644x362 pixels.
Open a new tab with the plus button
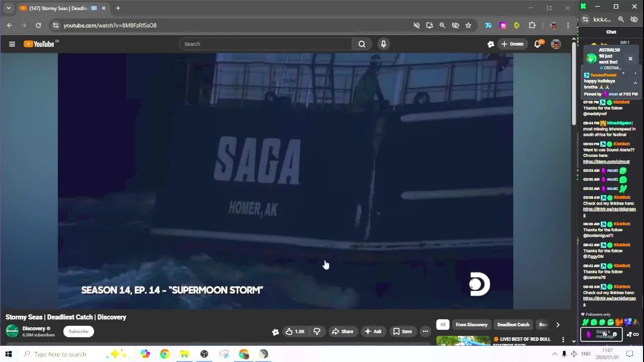[x=118, y=8]
